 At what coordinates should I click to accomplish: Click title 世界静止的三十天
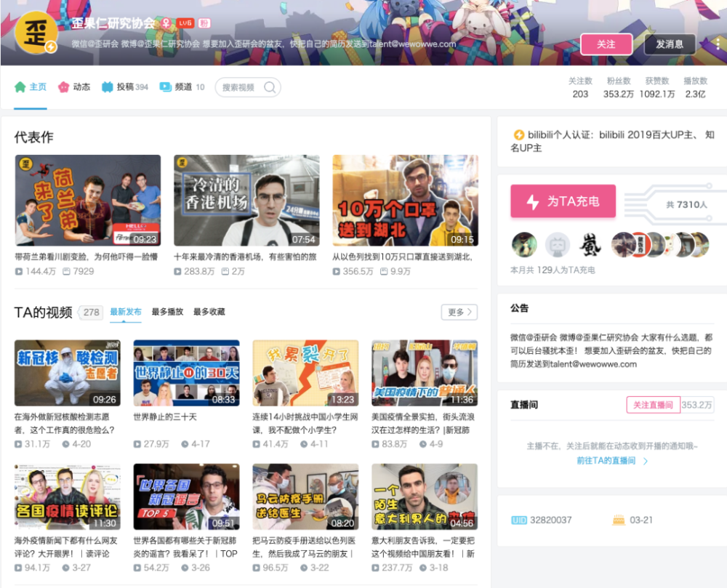pos(165,417)
